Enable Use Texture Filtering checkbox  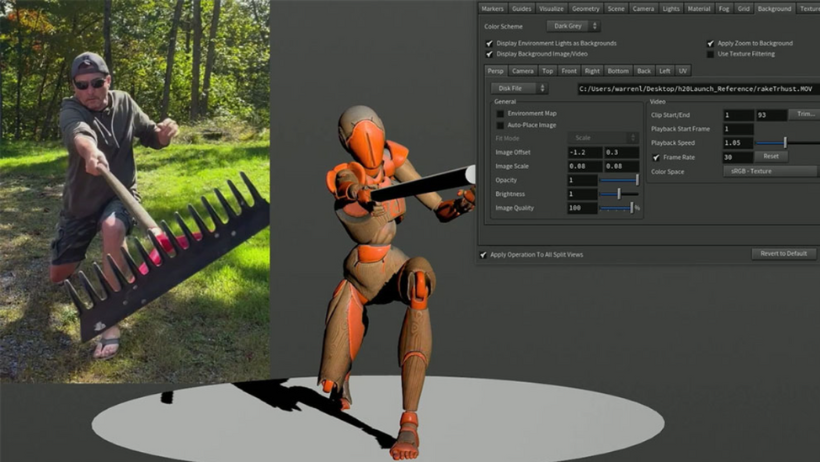point(710,54)
